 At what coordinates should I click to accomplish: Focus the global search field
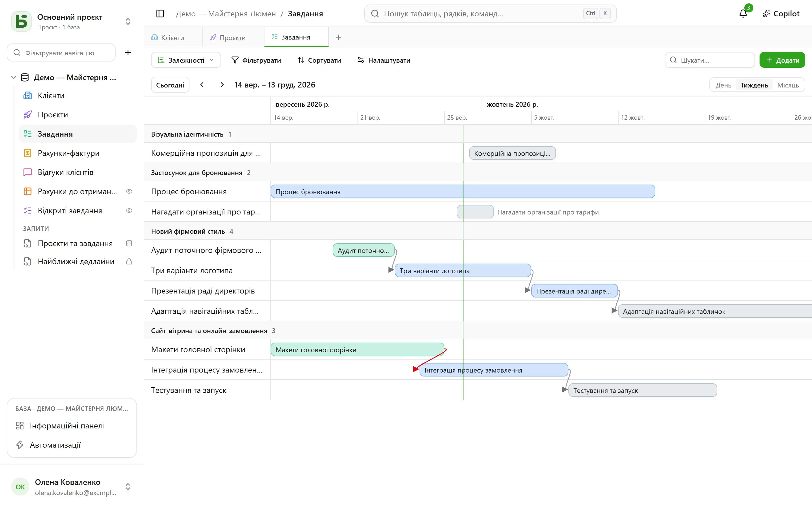pos(490,14)
